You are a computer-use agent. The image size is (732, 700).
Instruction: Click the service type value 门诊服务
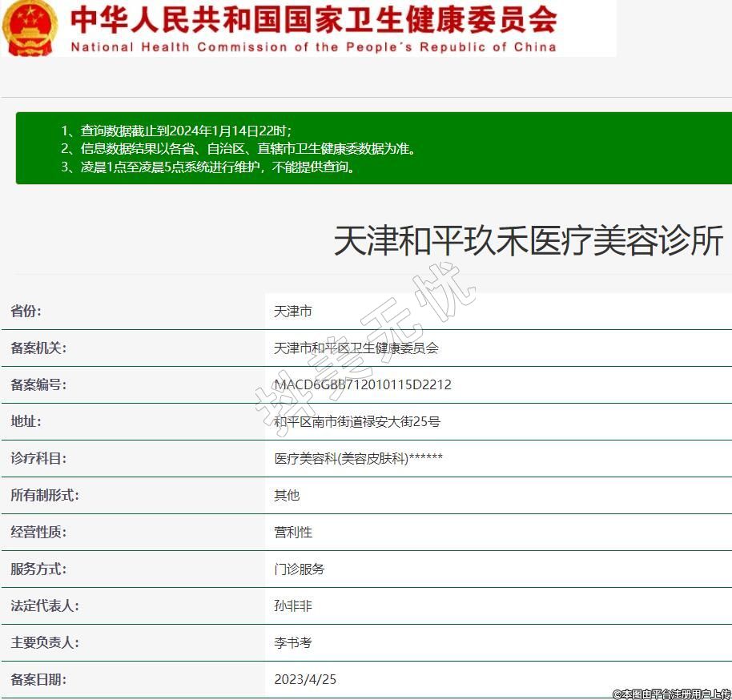pos(300,569)
